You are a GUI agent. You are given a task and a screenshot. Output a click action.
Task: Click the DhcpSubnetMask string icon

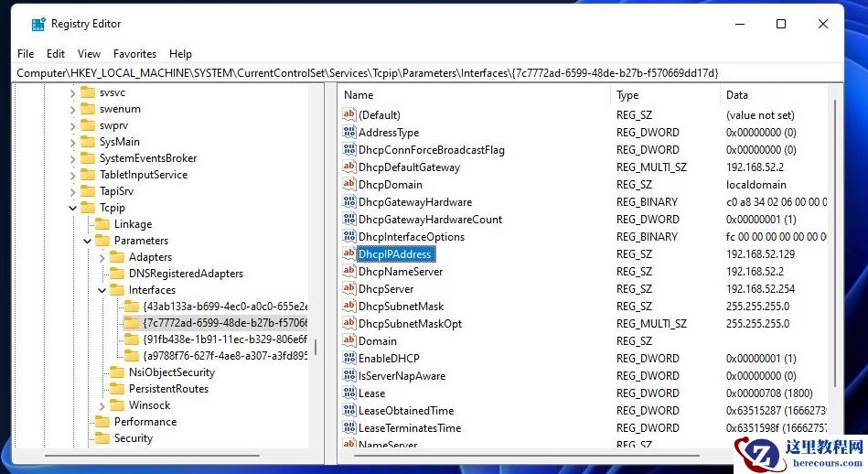coord(349,306)
